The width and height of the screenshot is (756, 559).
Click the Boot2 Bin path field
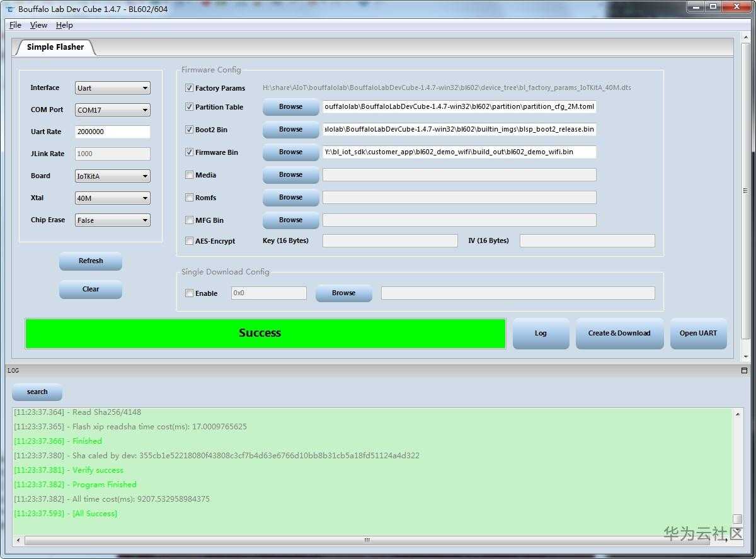(459, 130)
